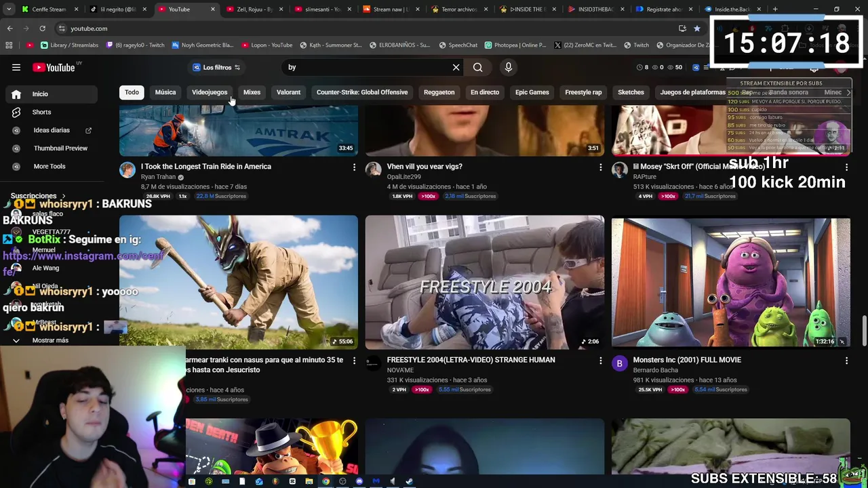Open OBS Studio from the taskbar

(342, 482)
